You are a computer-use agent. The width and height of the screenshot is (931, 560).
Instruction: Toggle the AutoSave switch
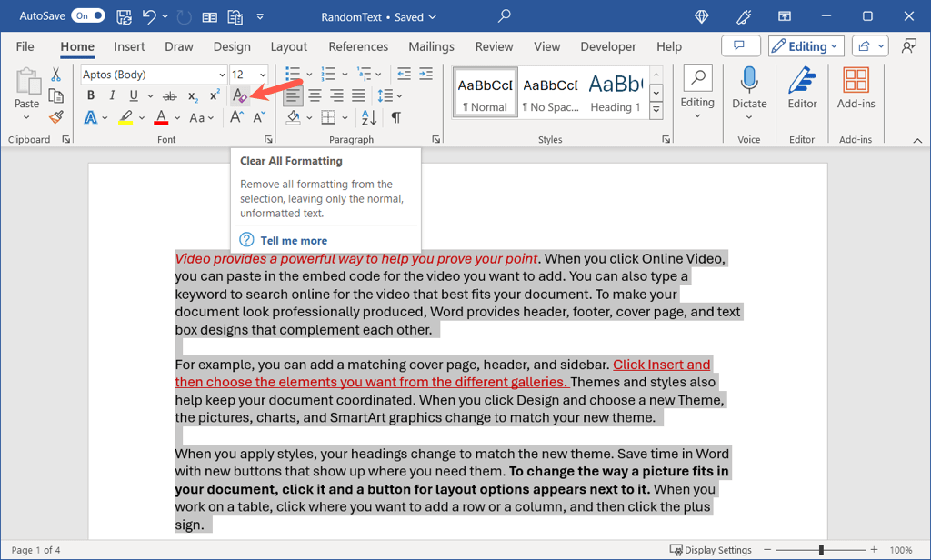click(x=88, y=16)
